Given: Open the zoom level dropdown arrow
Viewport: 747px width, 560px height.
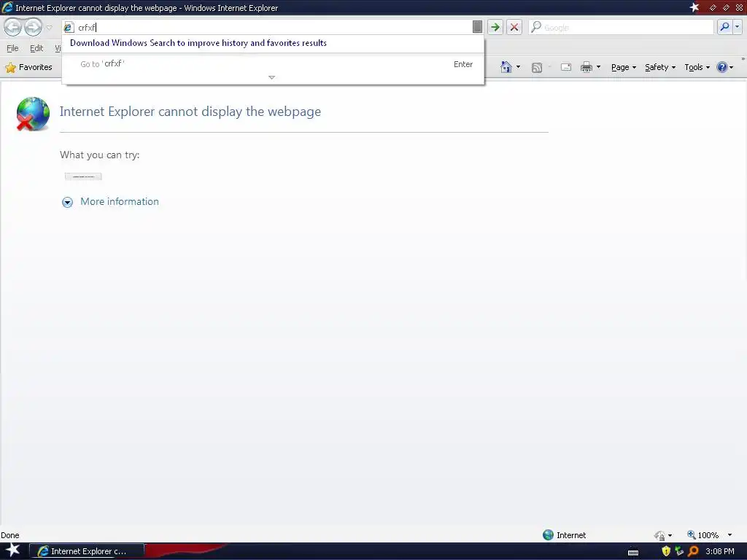Looking at the screenshot, I should 729,535.
